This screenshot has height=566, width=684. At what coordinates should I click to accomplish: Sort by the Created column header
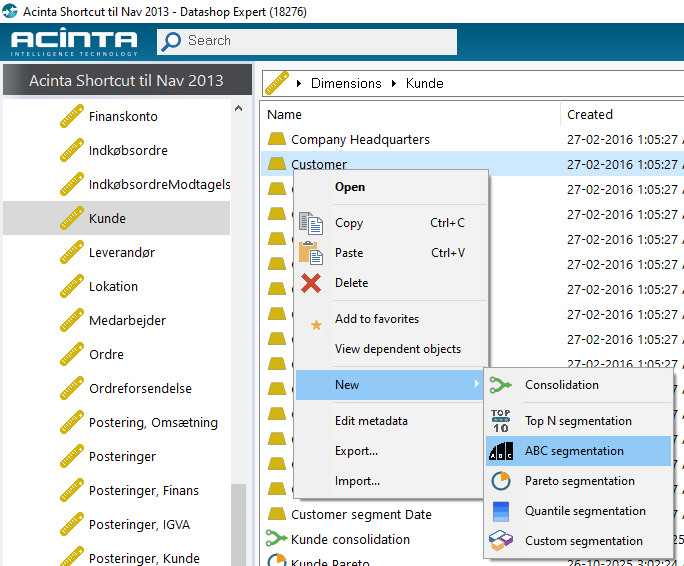590,115
